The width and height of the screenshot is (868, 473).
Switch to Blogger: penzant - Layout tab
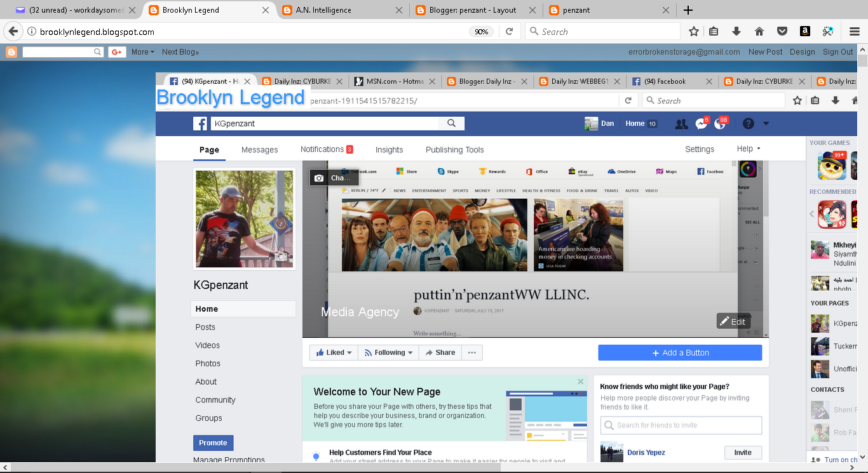(474, 10)
